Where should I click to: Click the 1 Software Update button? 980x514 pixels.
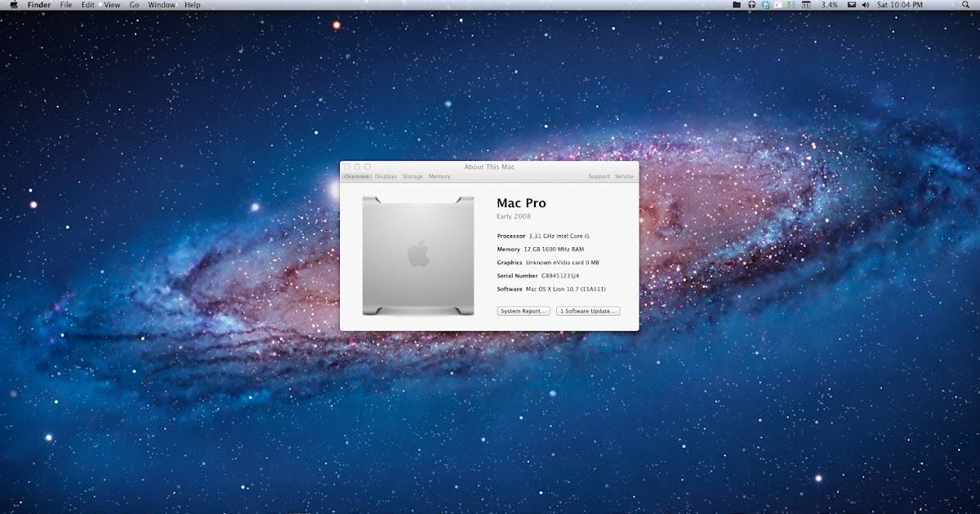pos(588,310)
